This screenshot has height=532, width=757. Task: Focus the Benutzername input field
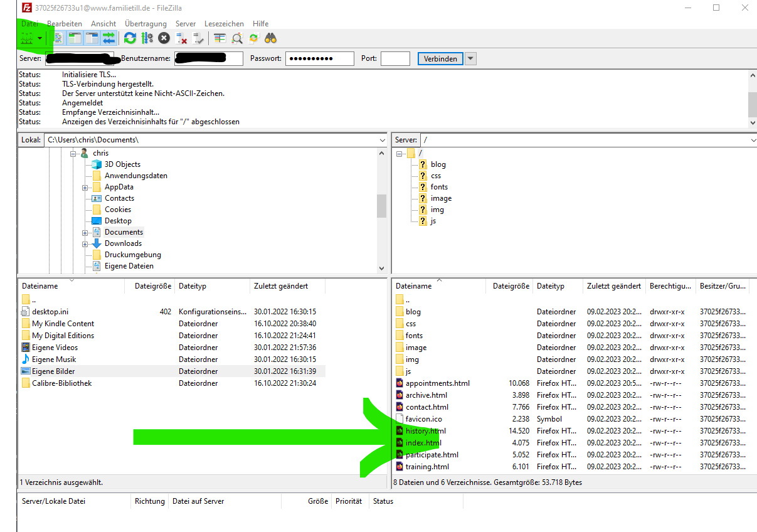[209, 58]
